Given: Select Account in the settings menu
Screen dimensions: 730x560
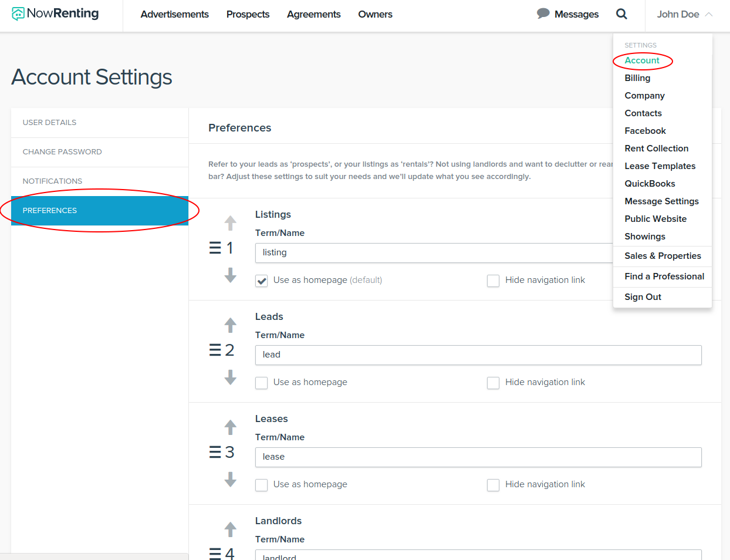Looking at the screenshot, I should pyautogui.click(x=642, y=60).
